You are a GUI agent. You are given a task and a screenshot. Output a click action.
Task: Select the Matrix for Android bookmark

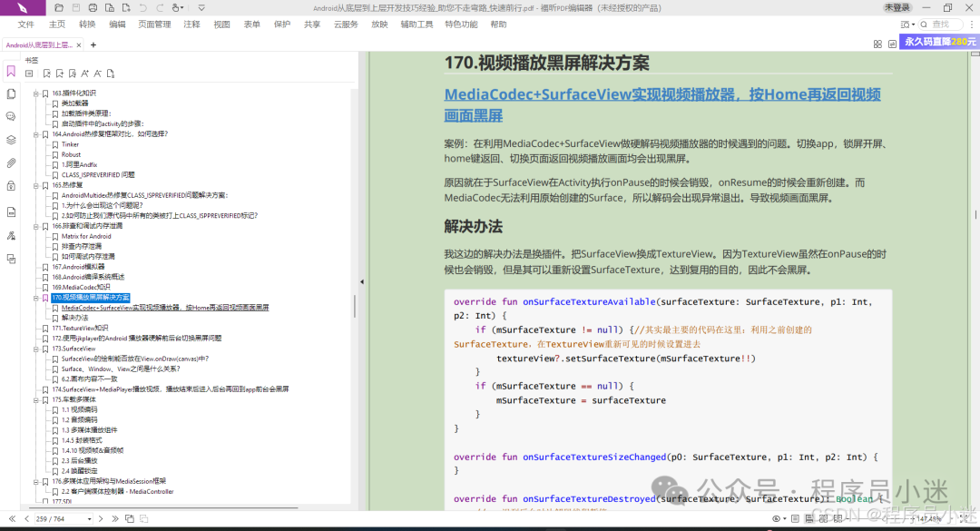[86, 236]
